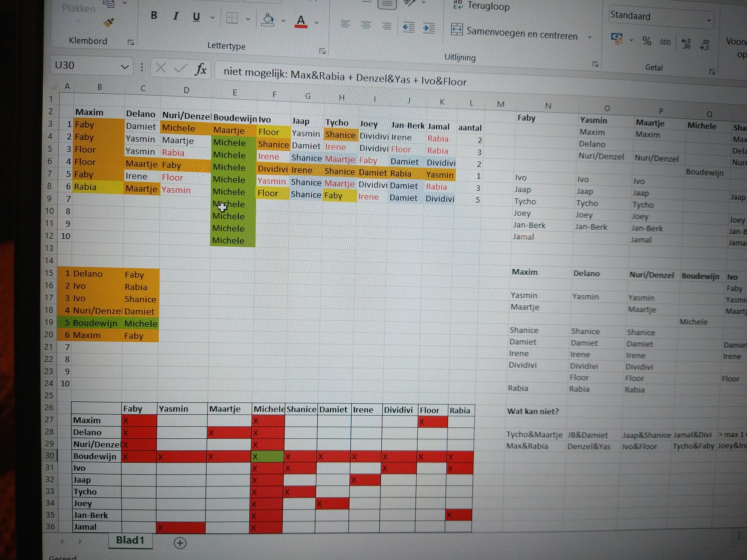747x560 pixels.
Task: Select green cell in Boudewijn Michele grid
Action: tap(268, 456)
